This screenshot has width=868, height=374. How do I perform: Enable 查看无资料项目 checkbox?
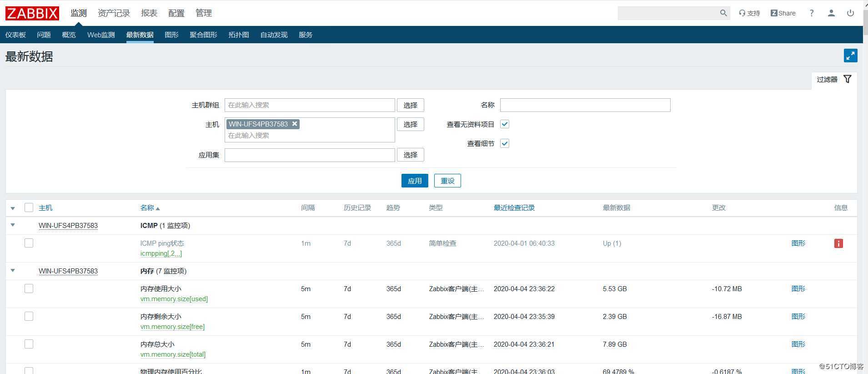tap(505, 124)
